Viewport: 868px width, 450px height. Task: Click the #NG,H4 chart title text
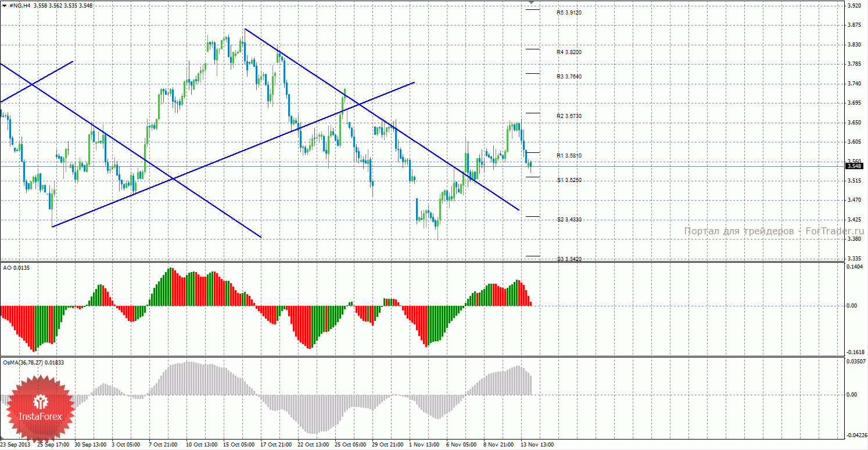pyautogui.click(x=20, y=5)
